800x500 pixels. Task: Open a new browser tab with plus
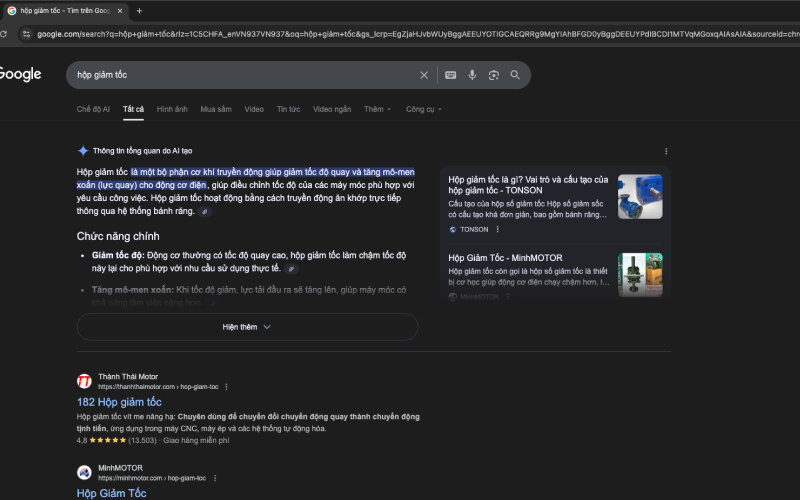pyautogui.click(x=139, y=11)
